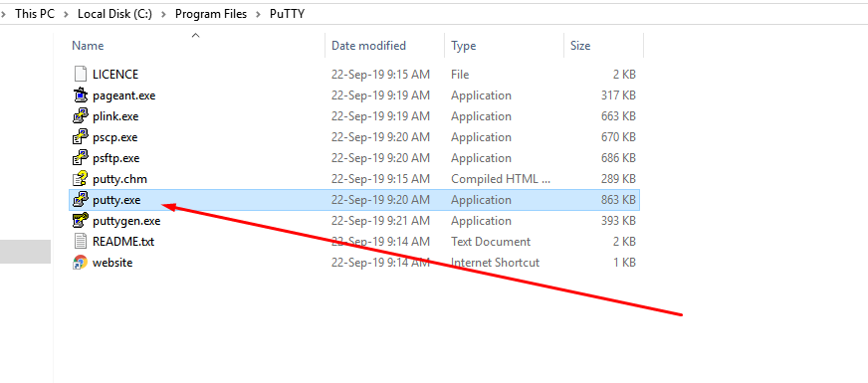The height and width of the screenshot is (383, 868).
Task: Go to This PC in address bar
Action: tap(35, 14)
